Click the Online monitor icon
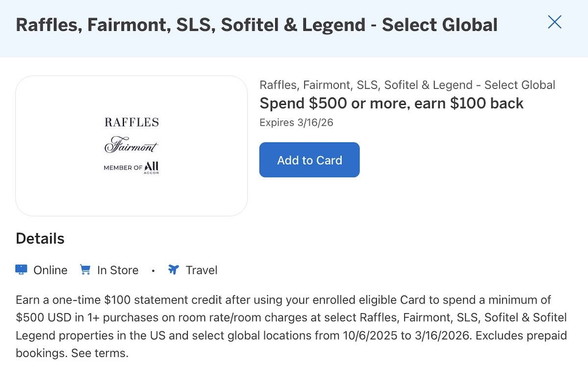The height and width of the screenshot is (371, 588). coord(22,270)
